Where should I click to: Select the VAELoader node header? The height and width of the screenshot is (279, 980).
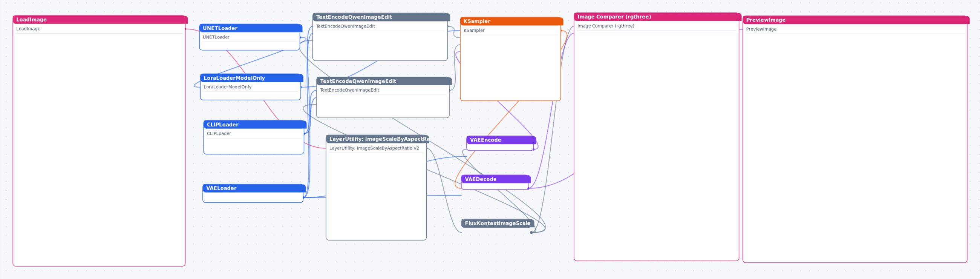(x=254, y=188)
